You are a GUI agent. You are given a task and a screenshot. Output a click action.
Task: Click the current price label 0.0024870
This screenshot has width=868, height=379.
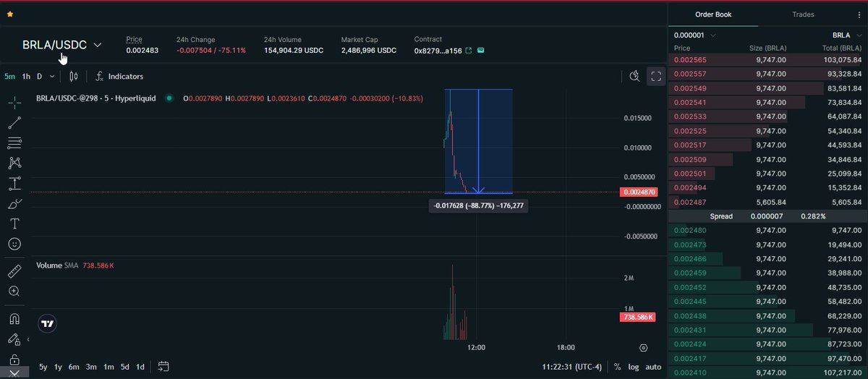tap(639, 192)
